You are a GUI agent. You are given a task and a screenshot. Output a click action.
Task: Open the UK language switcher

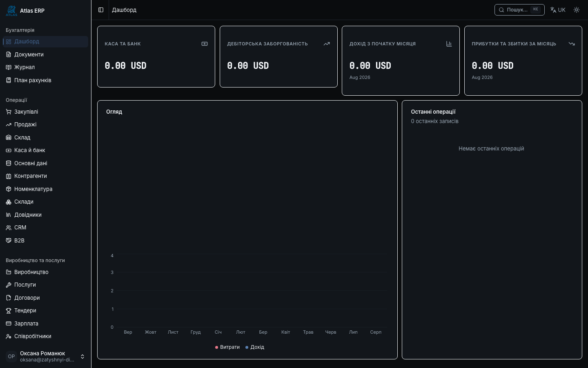[558, 10]
